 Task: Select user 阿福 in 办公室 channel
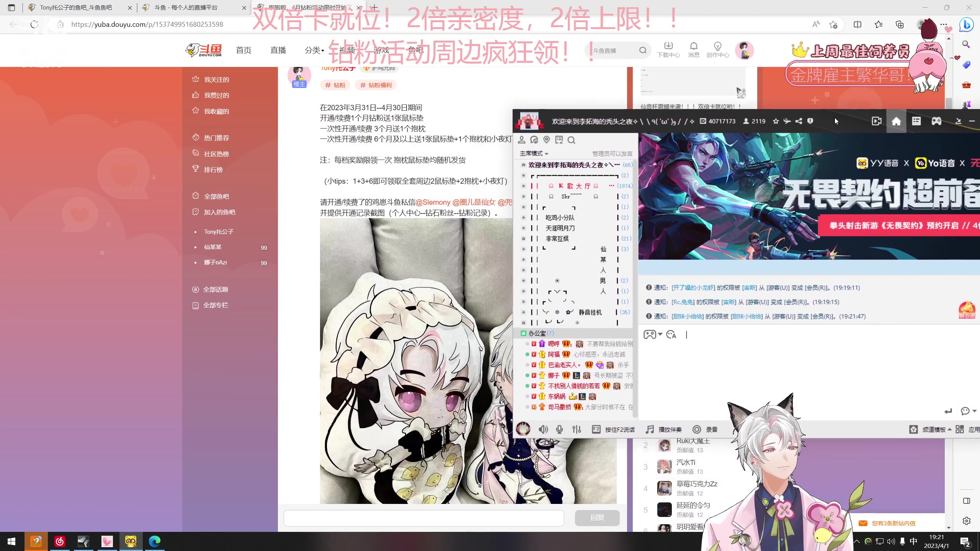[554, 354]
